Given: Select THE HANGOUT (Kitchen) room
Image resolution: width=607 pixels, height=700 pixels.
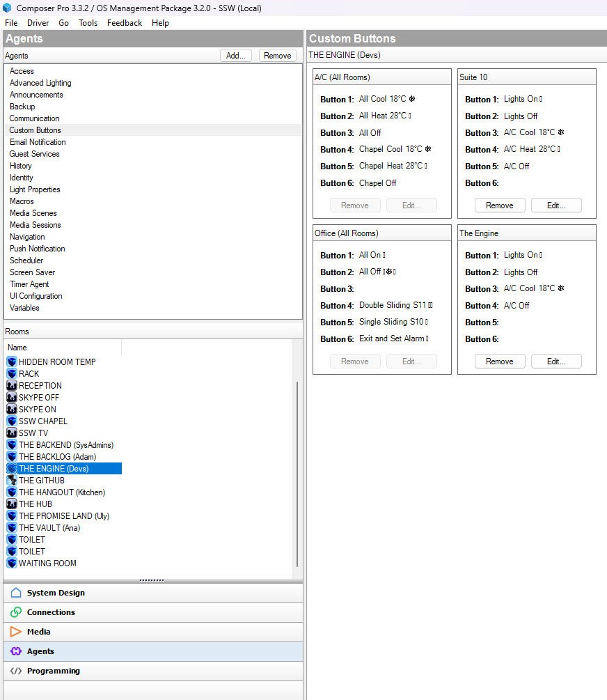Looking at the screenshot, I should [61, 492].
